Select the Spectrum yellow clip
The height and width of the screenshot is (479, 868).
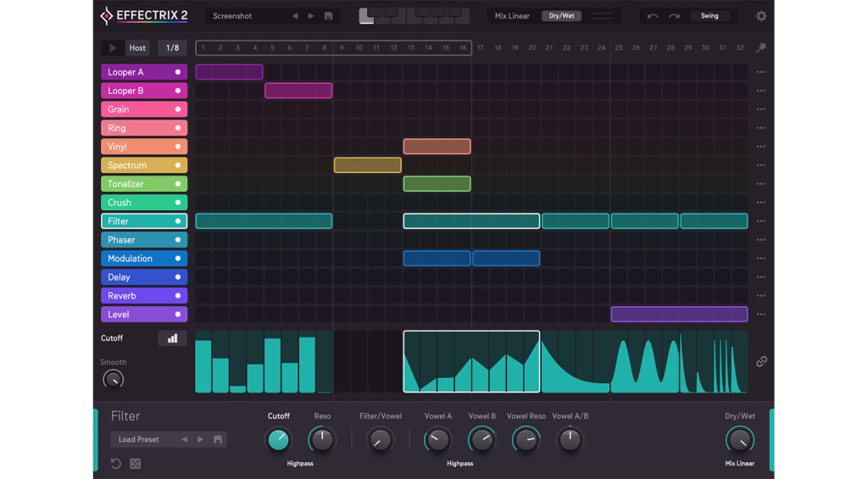click(x=368, y=165)
